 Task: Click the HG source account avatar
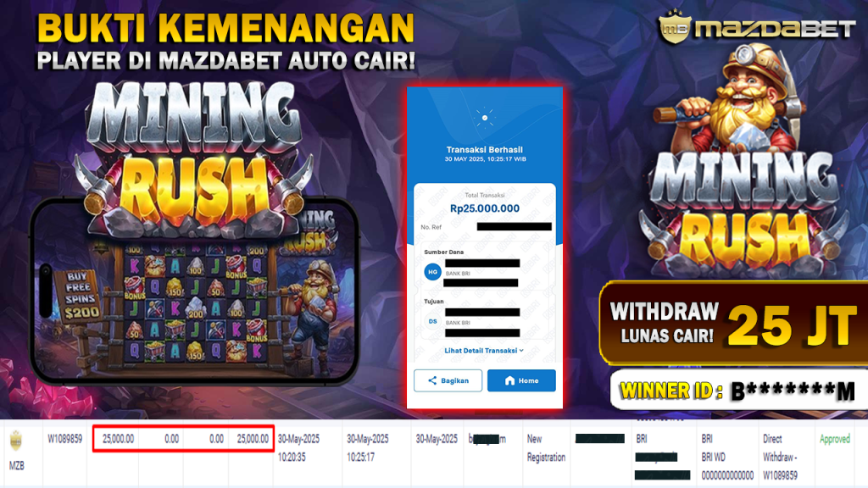pyautogui.click(x=432, y=272)
